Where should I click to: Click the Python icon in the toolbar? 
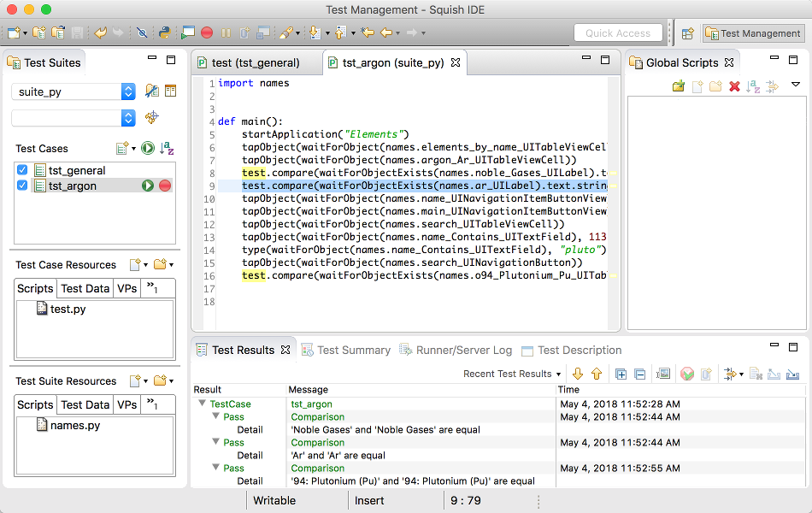[x=163, y=33]
